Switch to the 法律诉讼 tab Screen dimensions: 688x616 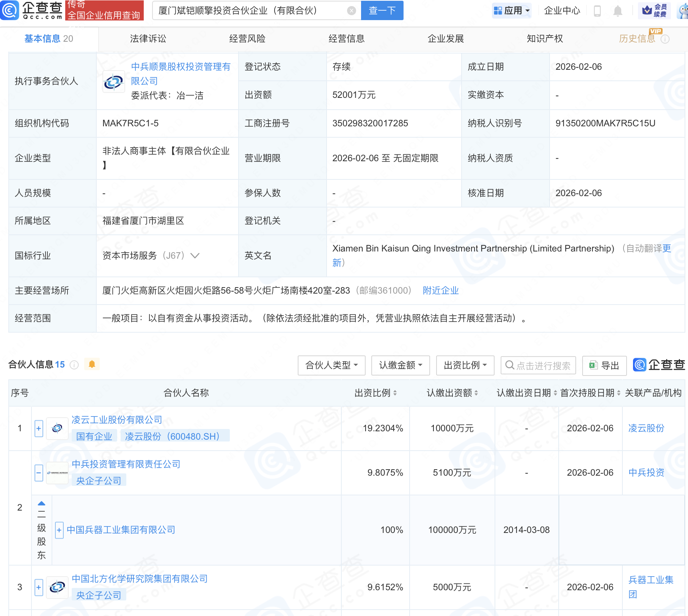pos(148,39)
